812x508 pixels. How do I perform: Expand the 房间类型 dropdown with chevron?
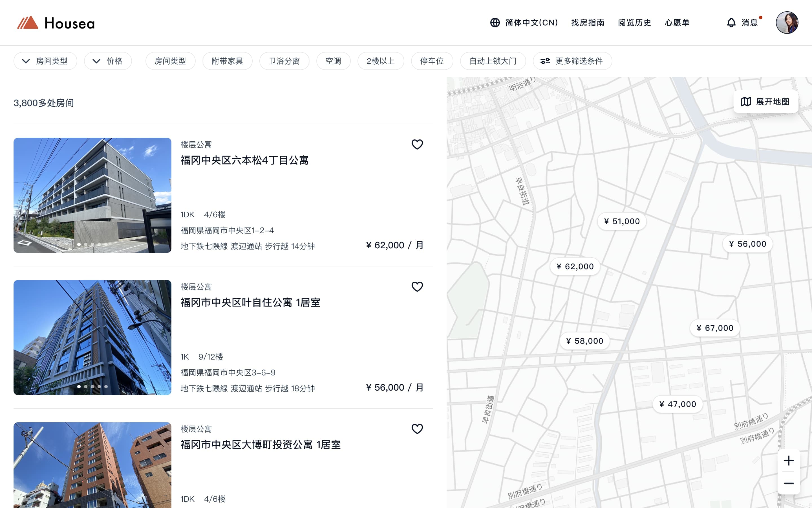click(45, 61)
